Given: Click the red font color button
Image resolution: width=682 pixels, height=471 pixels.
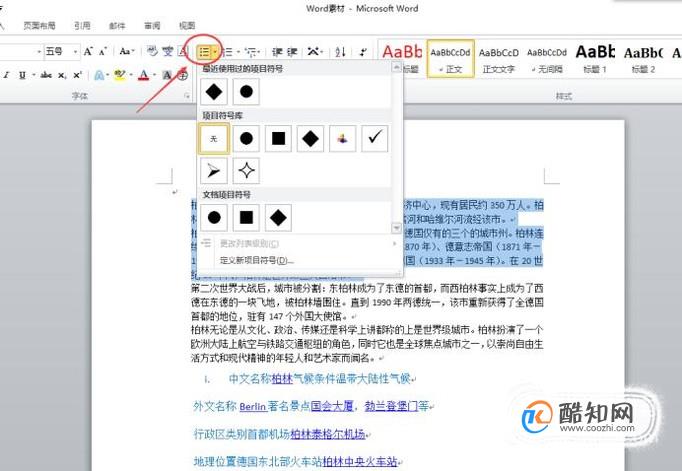Looking at the screenshot, I should coord(144,75).
